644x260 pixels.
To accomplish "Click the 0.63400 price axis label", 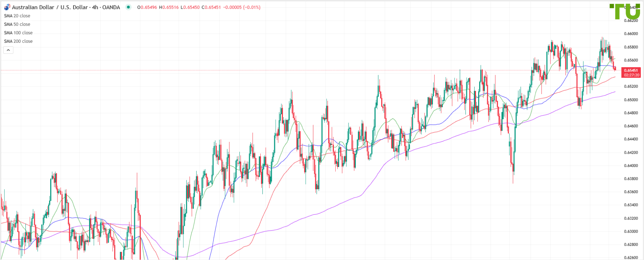I will (x=631, y=205).
